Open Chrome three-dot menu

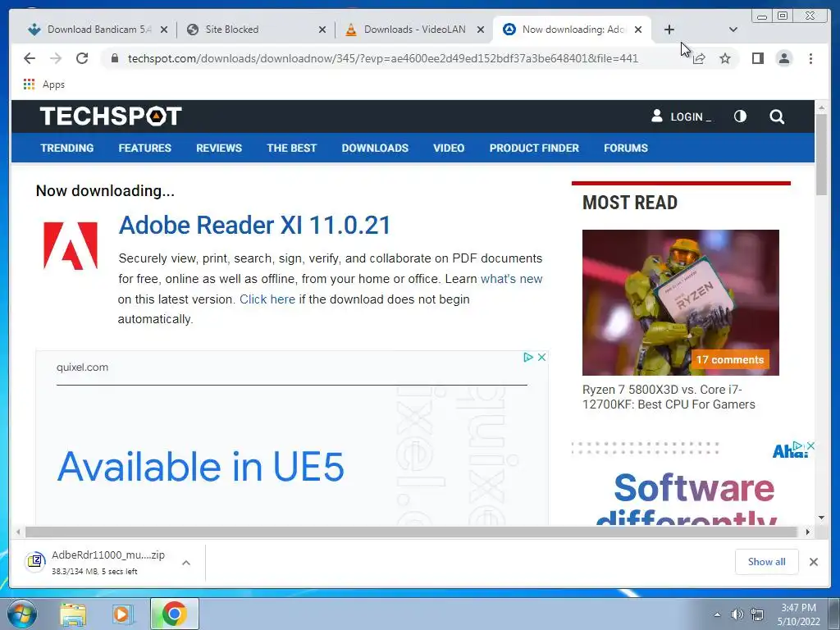click(810, 58)
